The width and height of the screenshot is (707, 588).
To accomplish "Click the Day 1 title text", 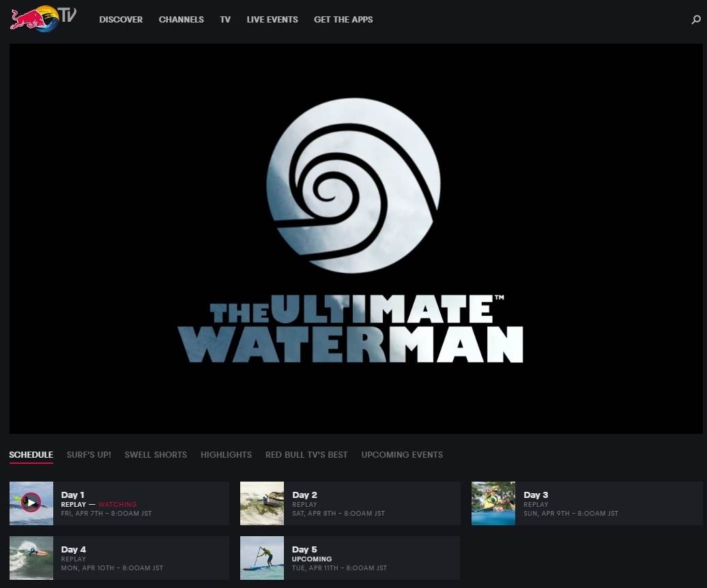I will click(73, 495).
